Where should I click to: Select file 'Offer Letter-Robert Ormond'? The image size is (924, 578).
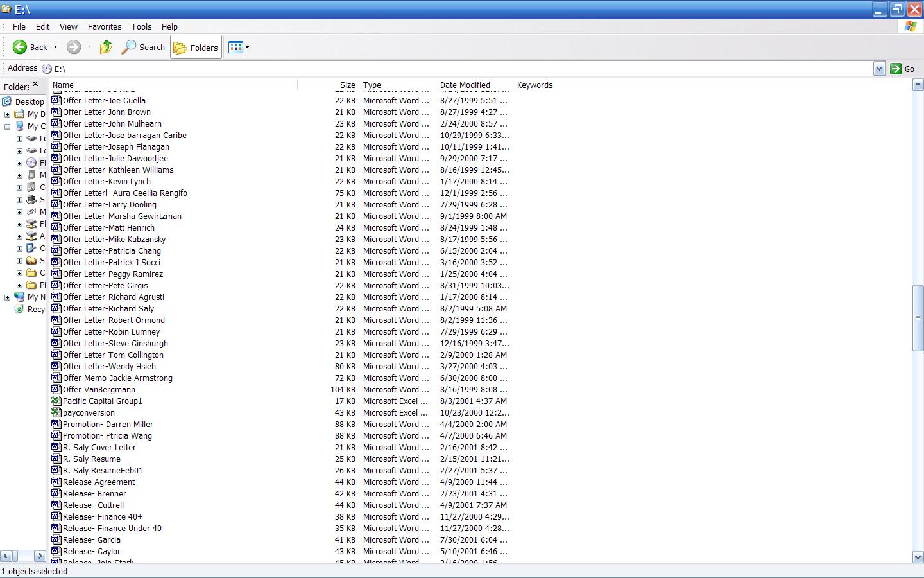pyautogui.click(x=114, y=320)
